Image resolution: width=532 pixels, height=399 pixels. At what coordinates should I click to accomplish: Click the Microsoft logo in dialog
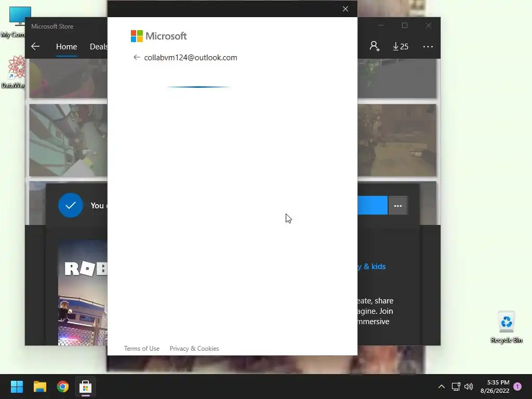(x=158, y=36)
